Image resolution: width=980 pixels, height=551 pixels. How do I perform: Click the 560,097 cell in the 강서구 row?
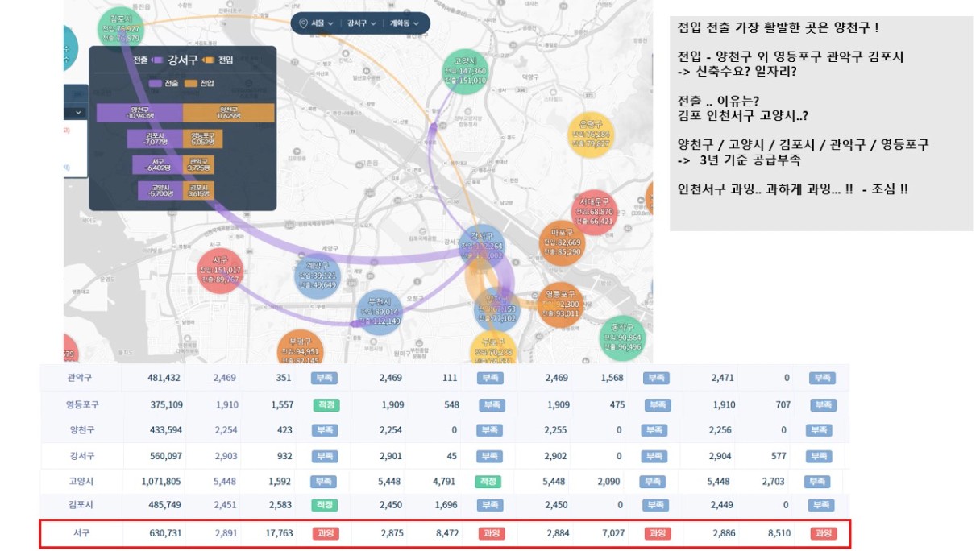[164, 456]
